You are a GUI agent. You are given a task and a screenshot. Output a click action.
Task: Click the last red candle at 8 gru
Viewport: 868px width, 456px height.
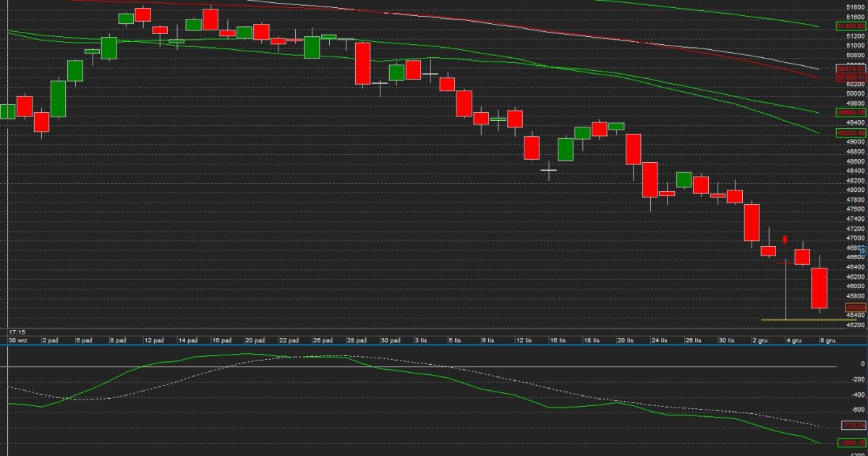point(819,288)
